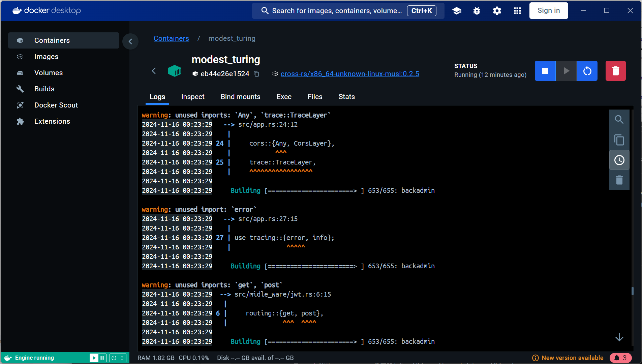Pause Docker engine button
Image resolution: width=642 pixels, height=364 pixels.
pos(102,358)
